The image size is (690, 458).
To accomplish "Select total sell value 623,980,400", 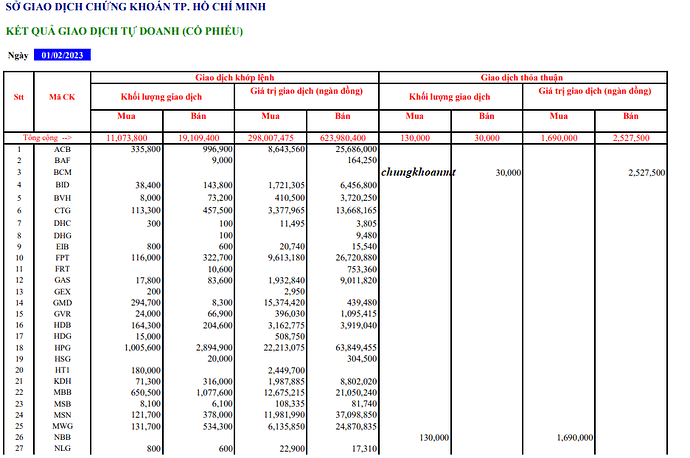I will [343, 138].
